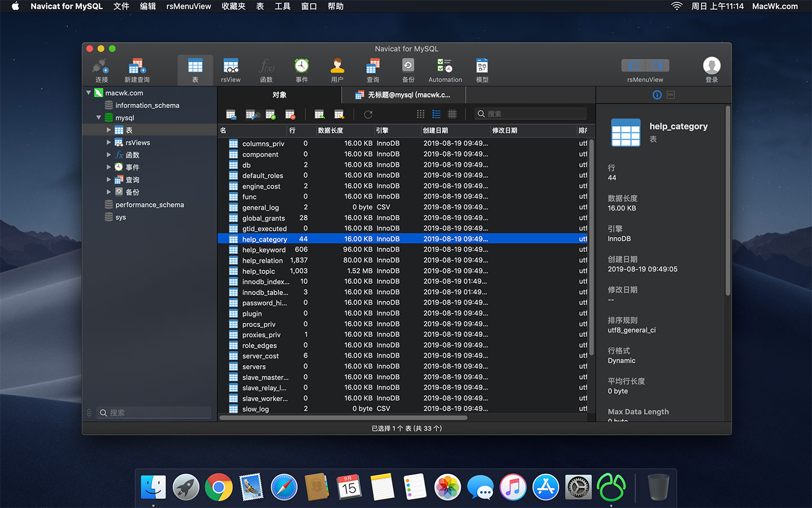Open the 模型 (Model) tool
812x508 pixels.
(x=481, y=69)
